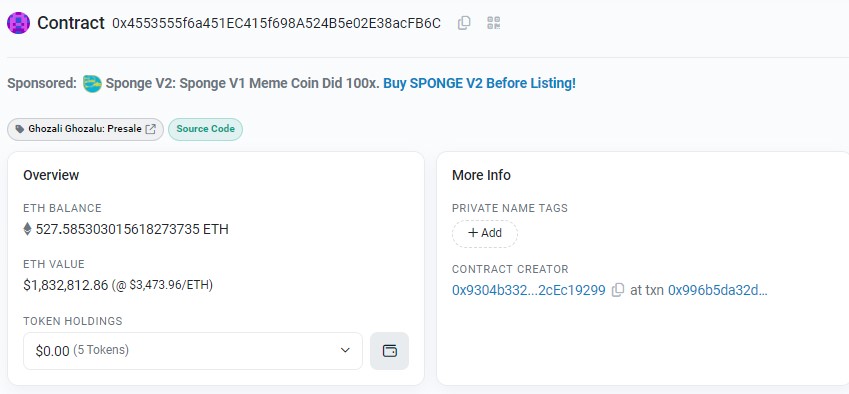Click the tag icon beside Ghozali Ghozalu

pyautogui.click(x=19, y=129)
